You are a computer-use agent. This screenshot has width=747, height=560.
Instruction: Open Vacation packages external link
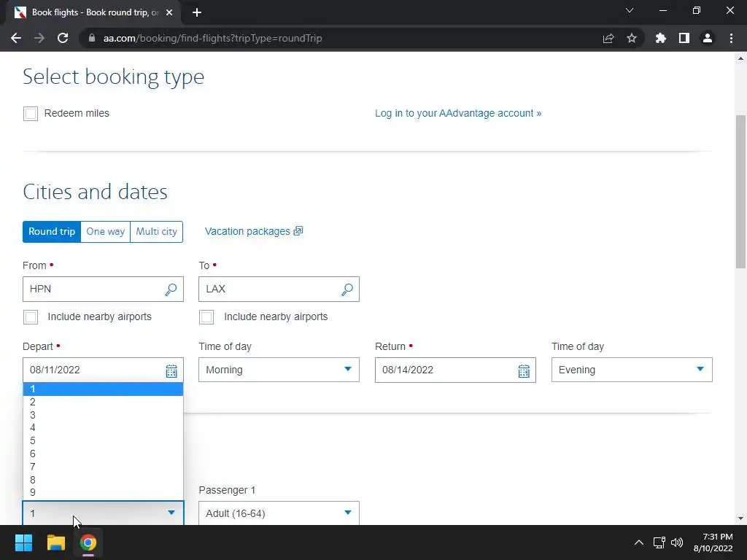(253, 231)
